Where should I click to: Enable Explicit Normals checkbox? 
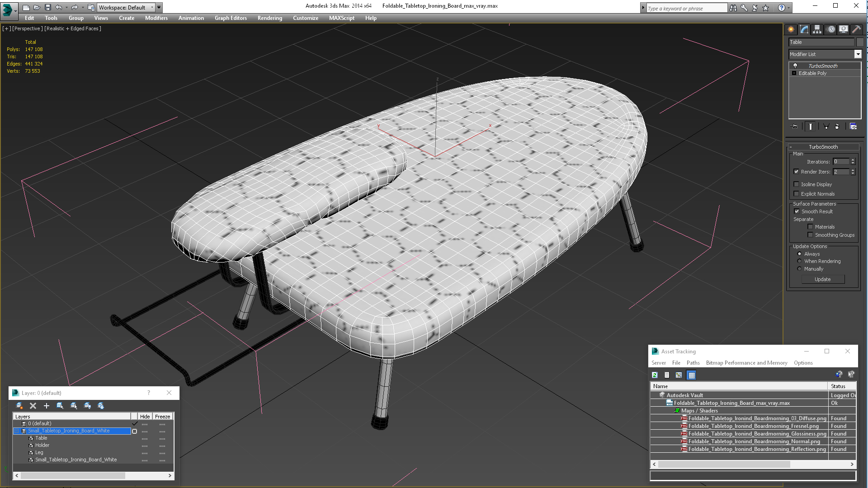797,194
